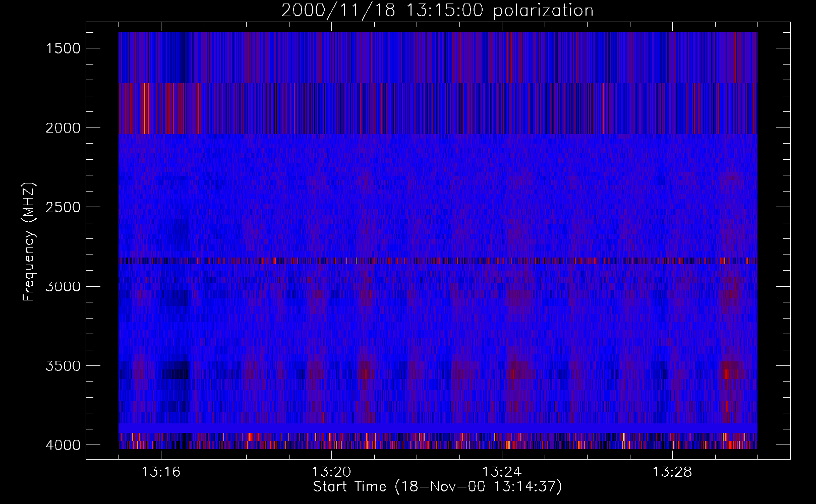Select the 2500 frequency axis label
The image size is (816, 504).
63,207
